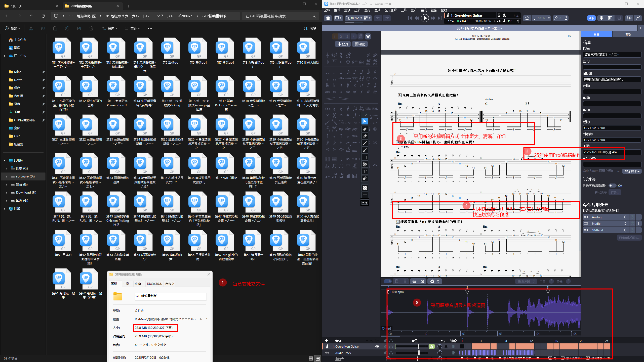Switch to the security tab in properties

(138, 284)
